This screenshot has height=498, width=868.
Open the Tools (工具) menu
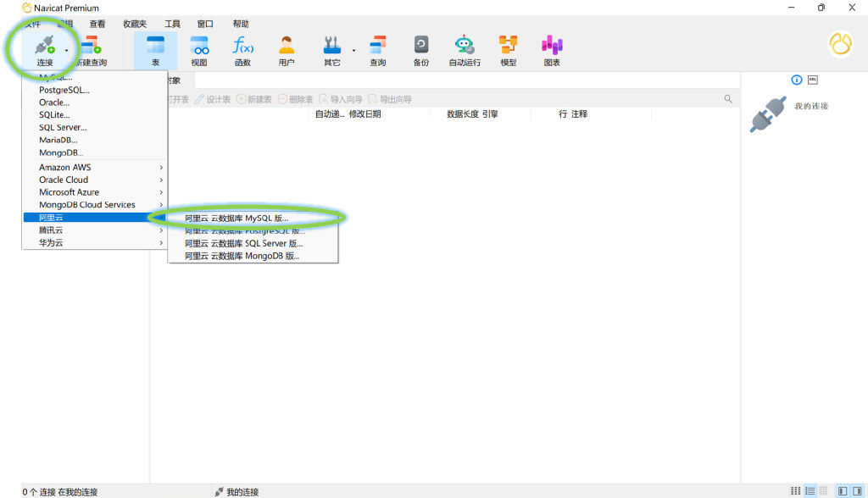point(172,24)
